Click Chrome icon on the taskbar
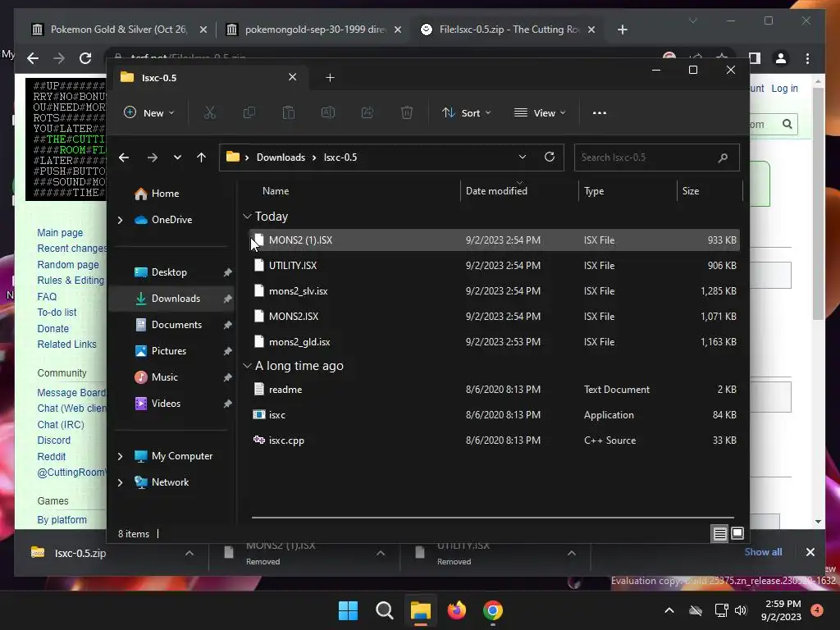The width and height of the screenshot is (840, 630). pyautogui.click(x=493, y=610)
